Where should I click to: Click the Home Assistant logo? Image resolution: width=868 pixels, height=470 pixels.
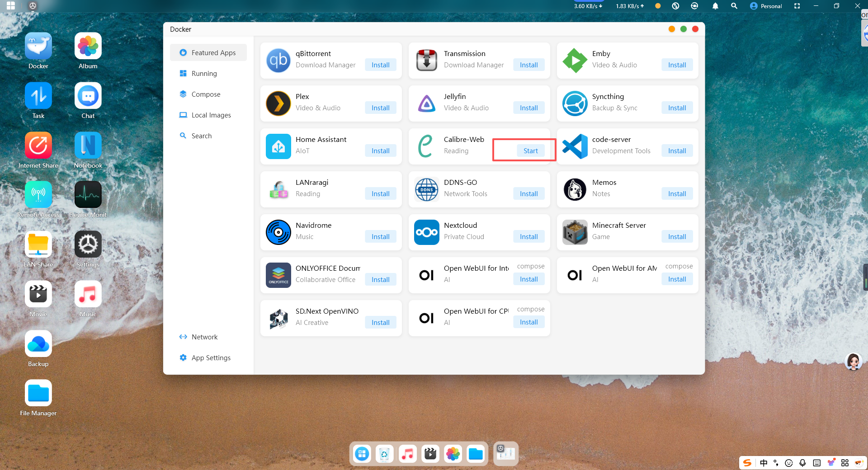(x=278, y=146)
